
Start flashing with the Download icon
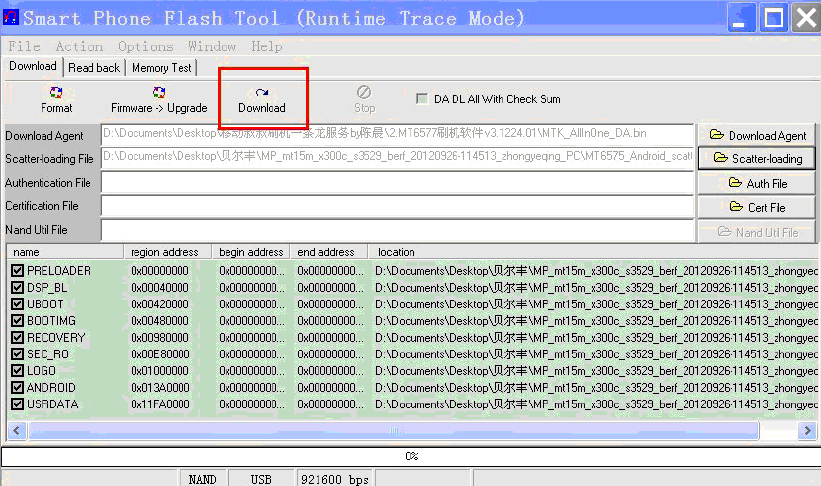(262, 93)
